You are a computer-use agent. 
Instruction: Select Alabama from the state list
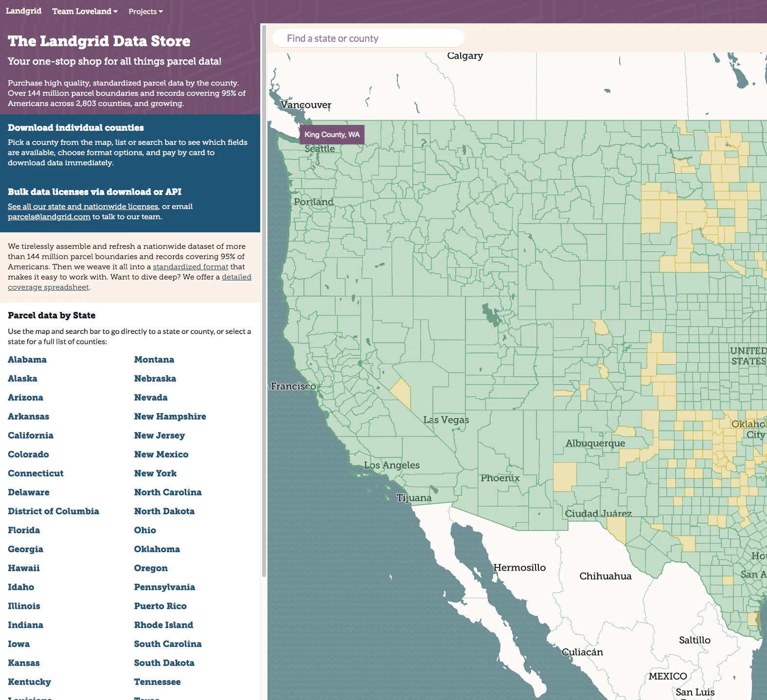coord(27,360)
